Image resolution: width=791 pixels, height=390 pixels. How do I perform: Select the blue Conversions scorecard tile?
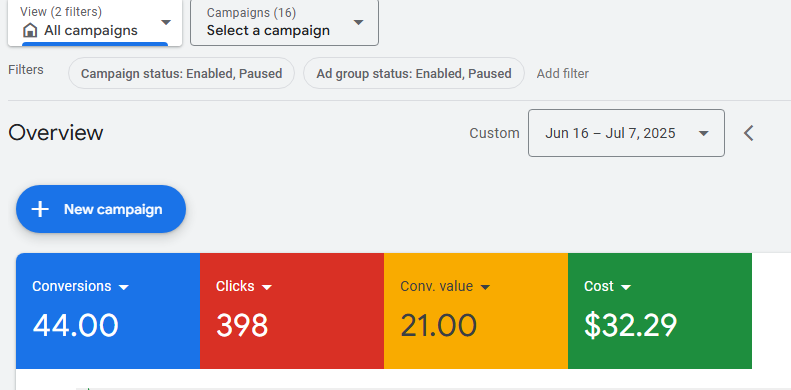click(x=108, y=311)
